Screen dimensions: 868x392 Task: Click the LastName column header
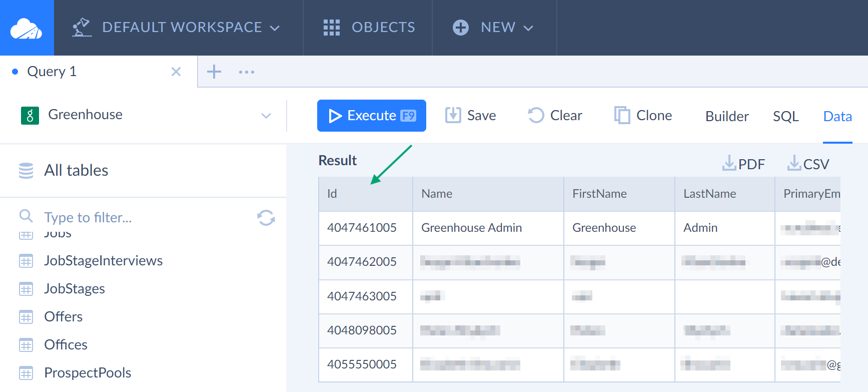pyautogui.click(x=725, y=194)
